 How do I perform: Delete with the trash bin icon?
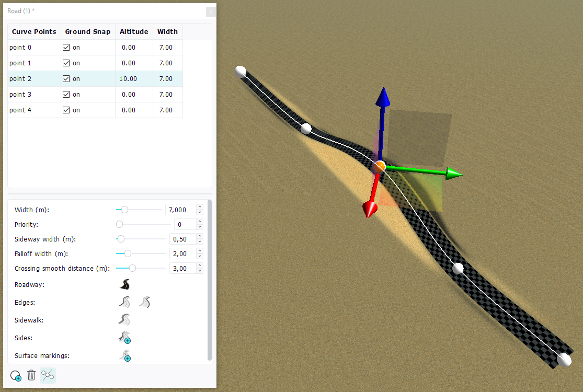[x=31, y=375]
